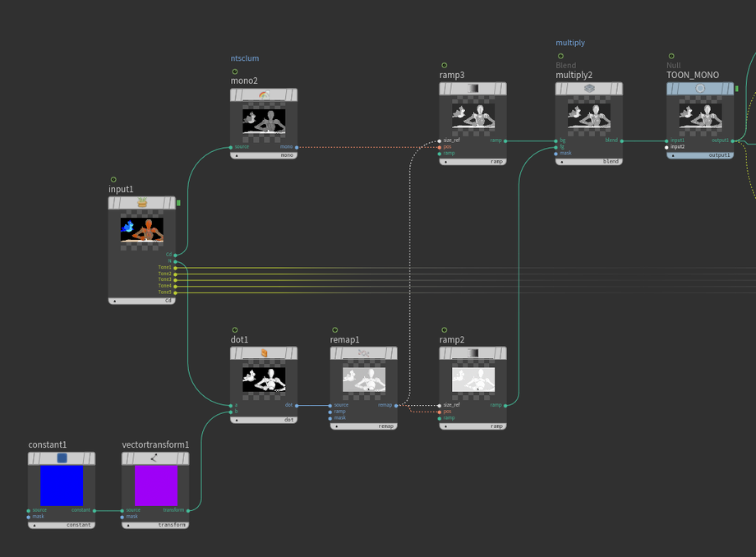Select the TOON_MONO null circle icon
Viewport: 756px width, 557px height.
[x=700, y=88]
